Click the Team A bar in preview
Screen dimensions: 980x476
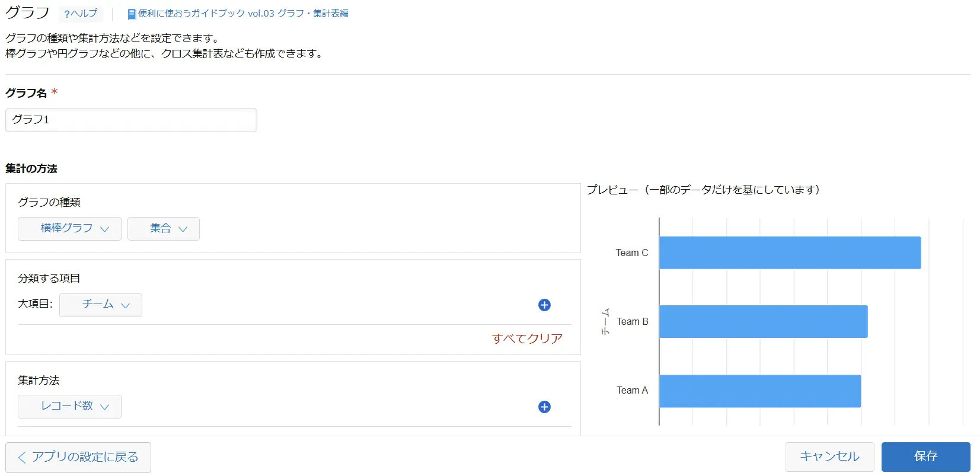pyautogui.click(x=759, y=391)
